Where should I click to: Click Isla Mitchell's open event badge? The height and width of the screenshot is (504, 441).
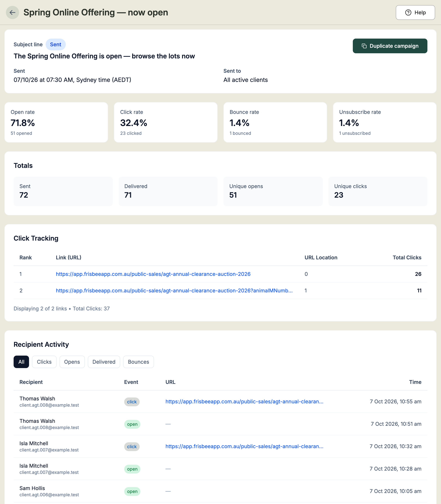click(x=132, y=469)
